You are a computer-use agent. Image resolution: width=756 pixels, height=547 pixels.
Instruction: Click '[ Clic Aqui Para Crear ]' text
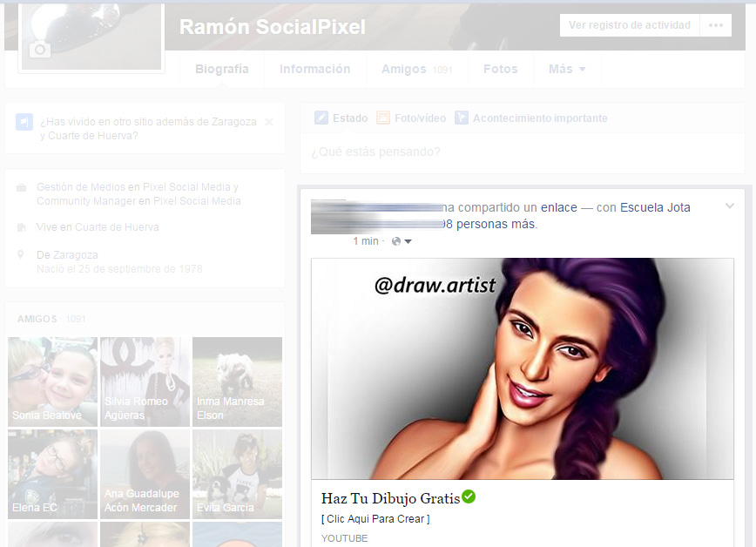tap(375, 519)
